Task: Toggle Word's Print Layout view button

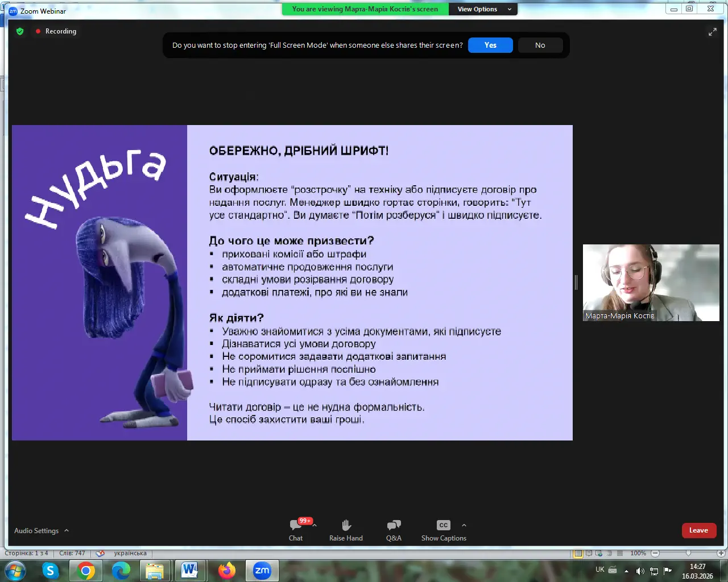Action: point(578,553)
